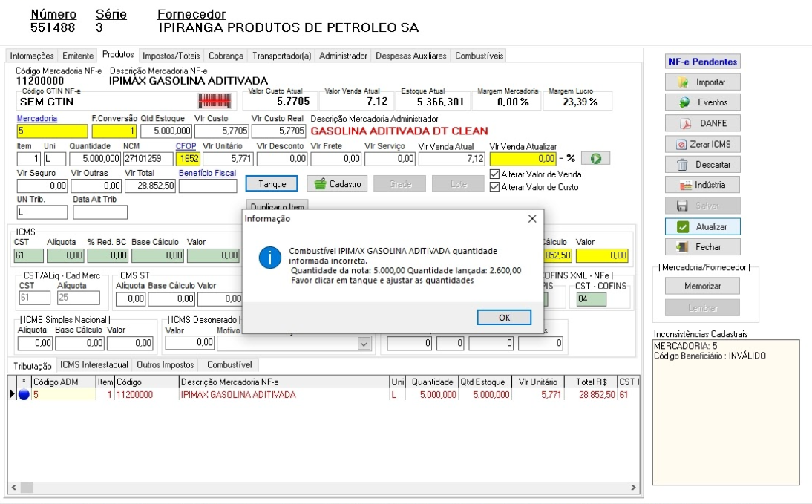
Task: Click the F.Conversão input field
Action: (114, 131)
